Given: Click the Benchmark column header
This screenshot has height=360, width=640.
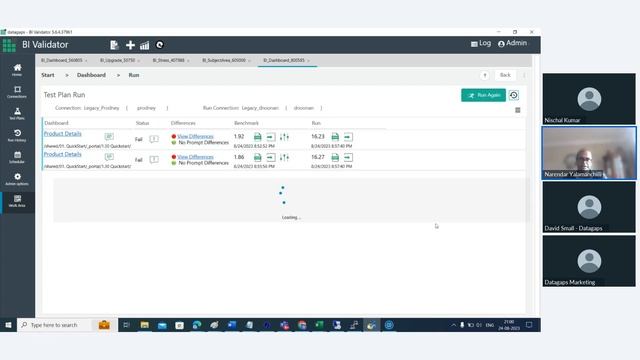Looking at the screenshot, I should click(247, 123).
